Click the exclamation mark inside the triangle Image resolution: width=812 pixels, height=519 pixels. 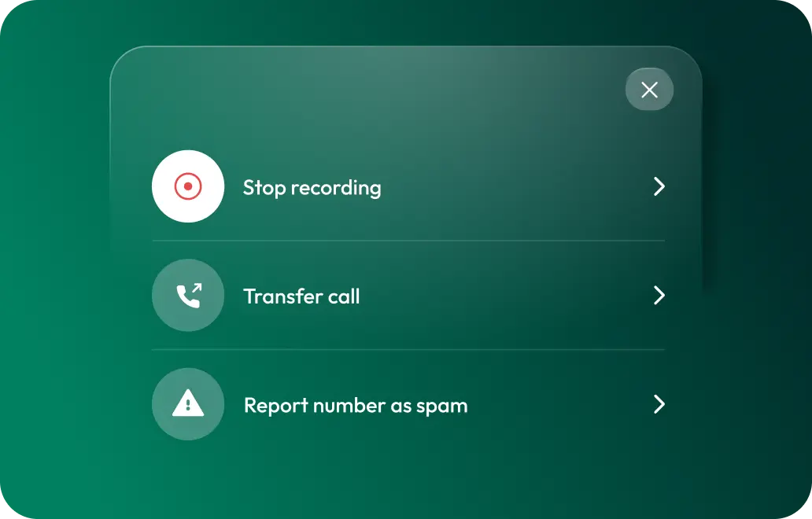tap(188, 404)
